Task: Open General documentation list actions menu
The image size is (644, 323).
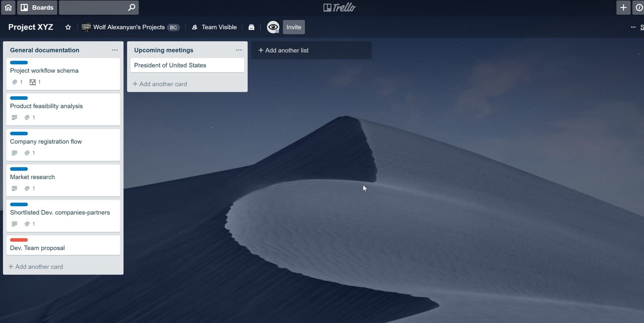Action: tap(115, 50)
